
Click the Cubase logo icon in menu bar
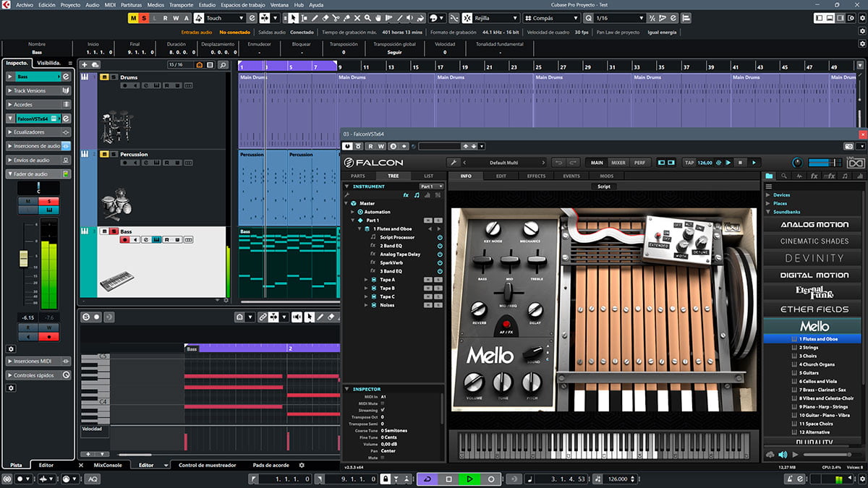(7, 4)
